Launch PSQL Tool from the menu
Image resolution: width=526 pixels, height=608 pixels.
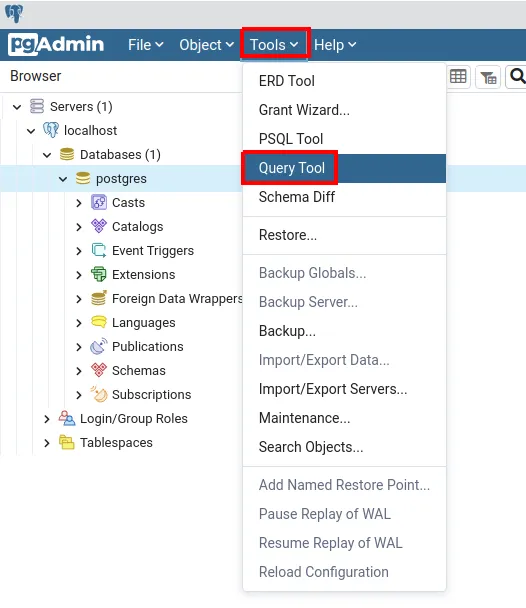coord(344,139)
